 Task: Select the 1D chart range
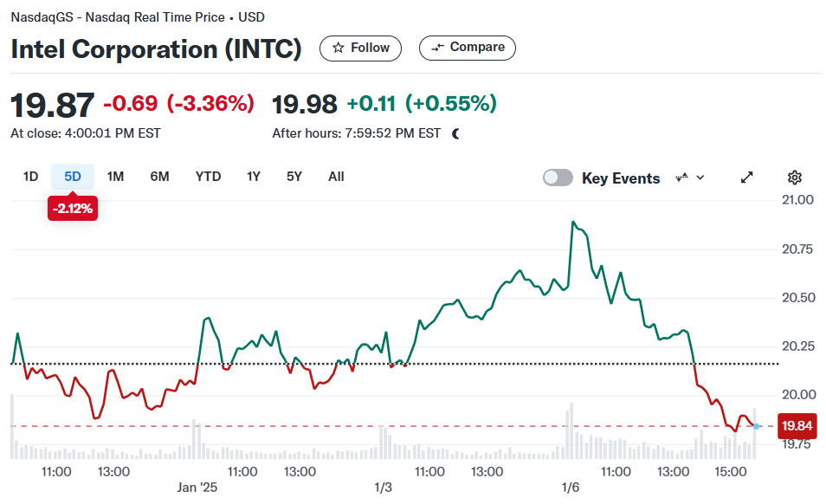tap(30, 177)
